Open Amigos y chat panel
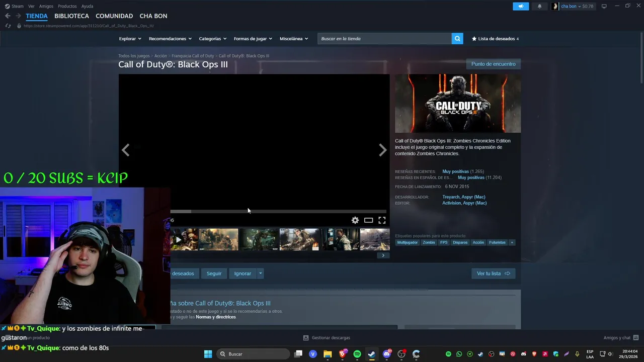Screen dimensions: 644x362 621,338
